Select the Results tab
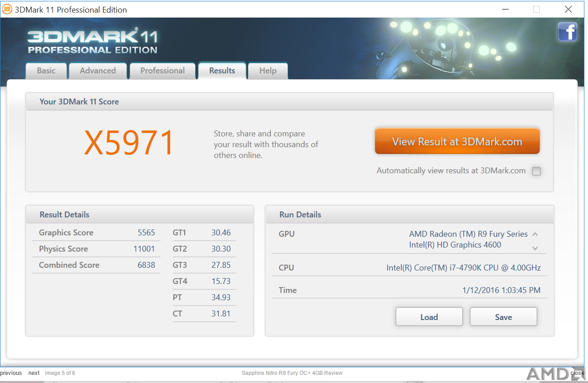Image resolution: width=588 pixels, height=383 pixels. (222, 71)
